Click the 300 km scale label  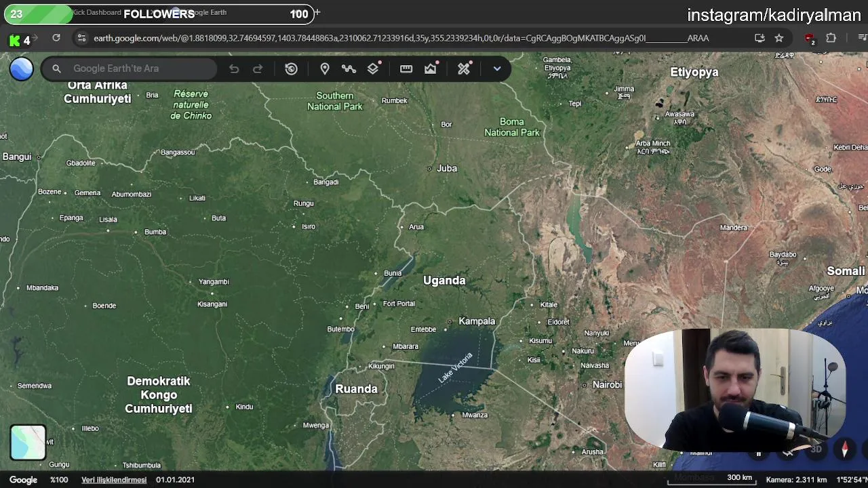739,477
